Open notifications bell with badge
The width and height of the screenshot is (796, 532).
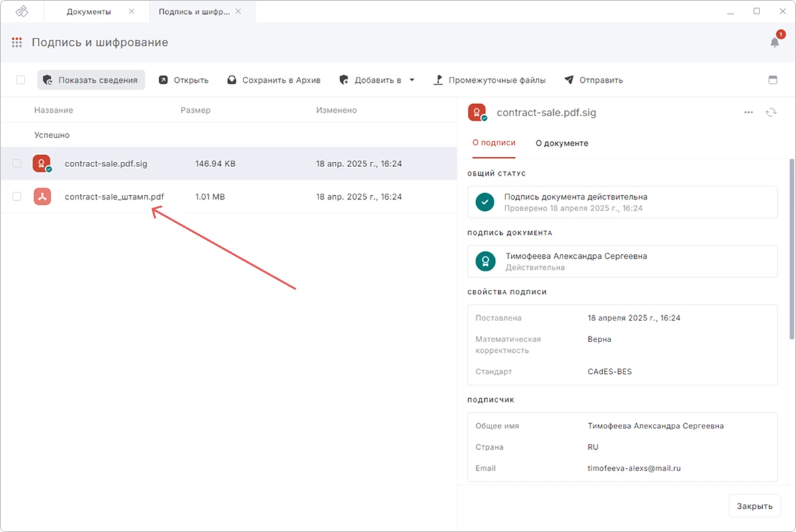[x=775, y=41]
